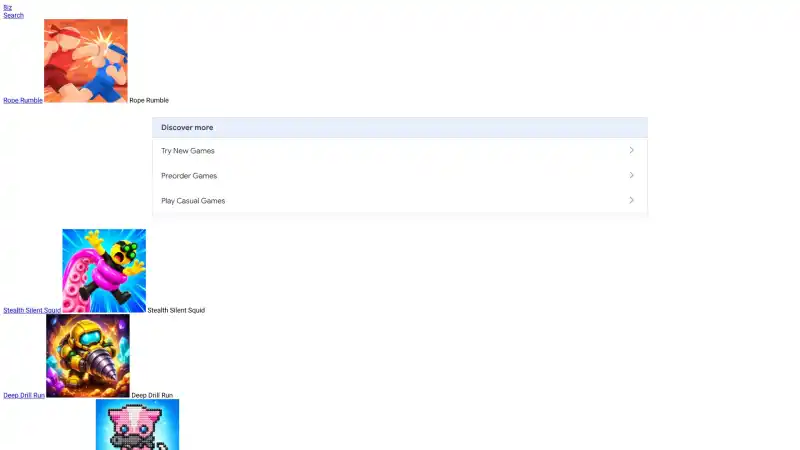Click the pink tentacle in the squid artwork

pos(77,286)
